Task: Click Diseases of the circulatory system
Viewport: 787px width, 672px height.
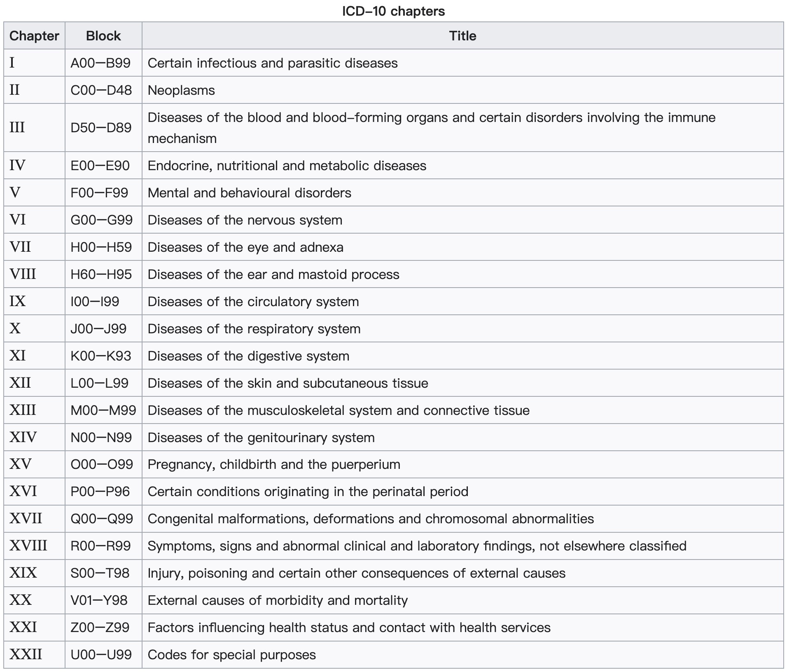Action: (x=253, y=302)
